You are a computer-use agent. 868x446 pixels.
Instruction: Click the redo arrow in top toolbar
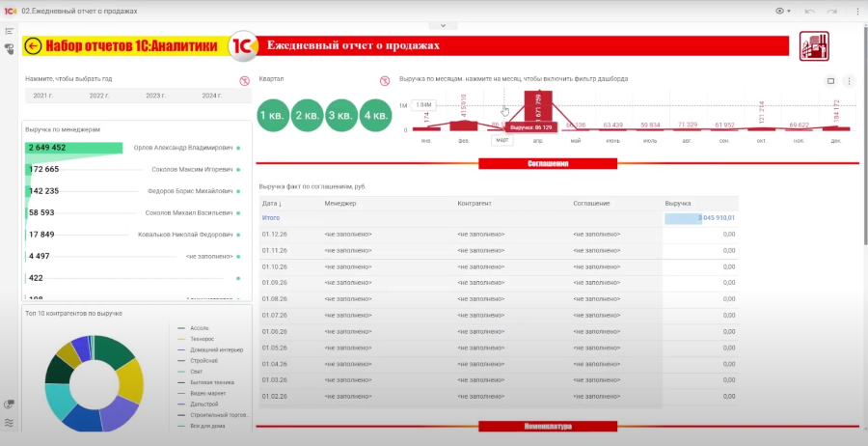(x=832, y=11)
